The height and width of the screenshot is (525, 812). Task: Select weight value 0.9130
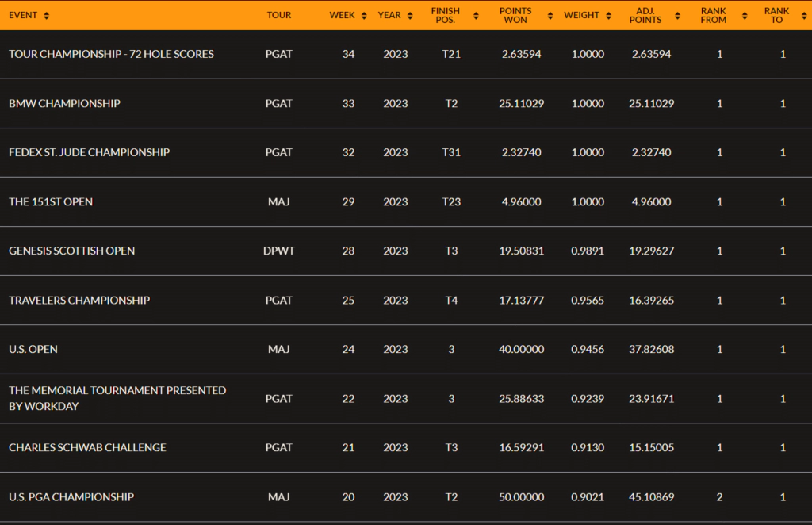pos(588,447)
